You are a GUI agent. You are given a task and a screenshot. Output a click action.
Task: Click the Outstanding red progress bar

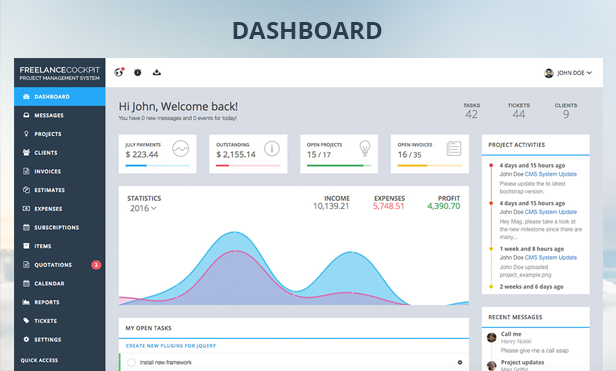click(248, 165)
